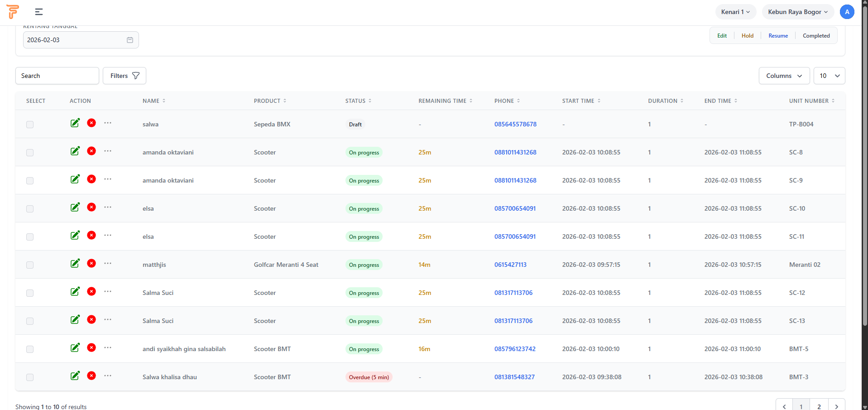Screen dimensions: 868x410
Task: Click edit icon for andi syaikhah row
Action: [75, 347]
